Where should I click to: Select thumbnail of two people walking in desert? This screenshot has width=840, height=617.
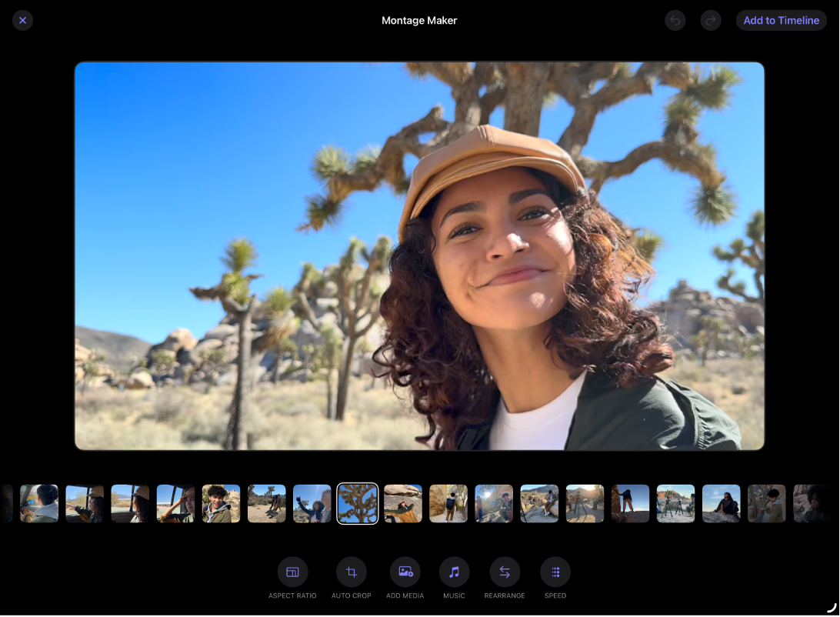(x=267, y=504)
